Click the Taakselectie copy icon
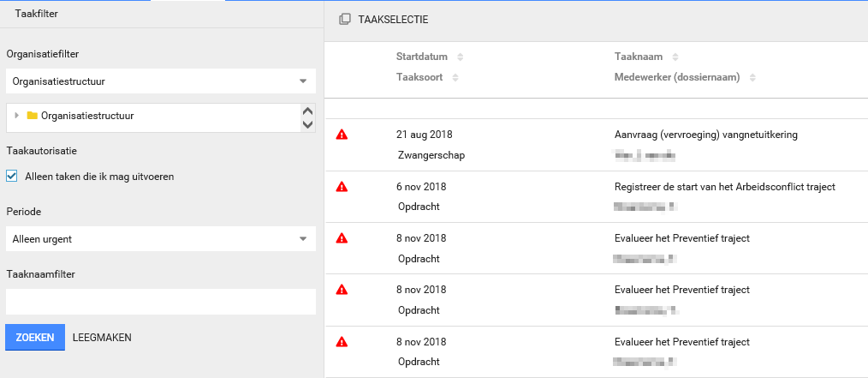Viewport: 868px width, 378px height. pos(344,19)
